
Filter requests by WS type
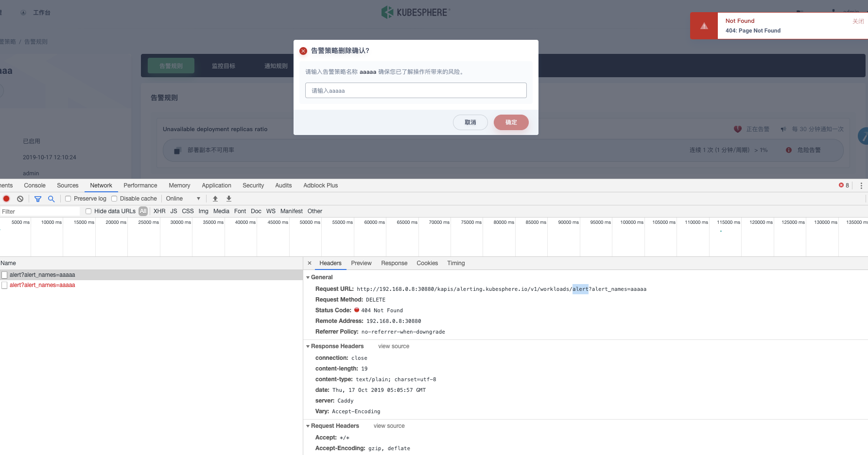pos(271,211)
